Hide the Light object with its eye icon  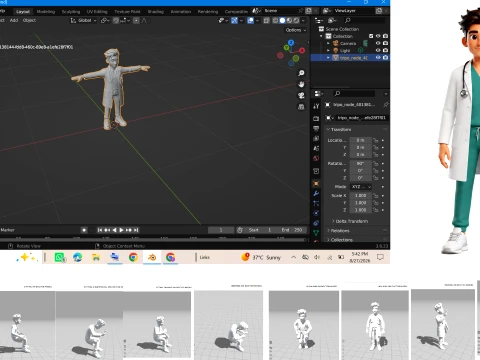[378, 50]
